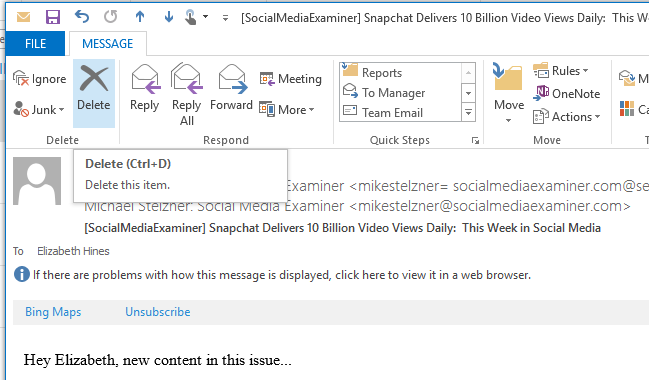Open the FILE tab
This screenshot has height=380, width=649.
click(36, 43)
